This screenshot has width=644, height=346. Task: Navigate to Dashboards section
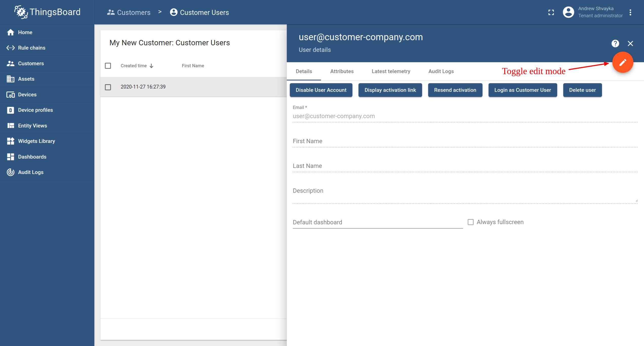tap(32, 156)
